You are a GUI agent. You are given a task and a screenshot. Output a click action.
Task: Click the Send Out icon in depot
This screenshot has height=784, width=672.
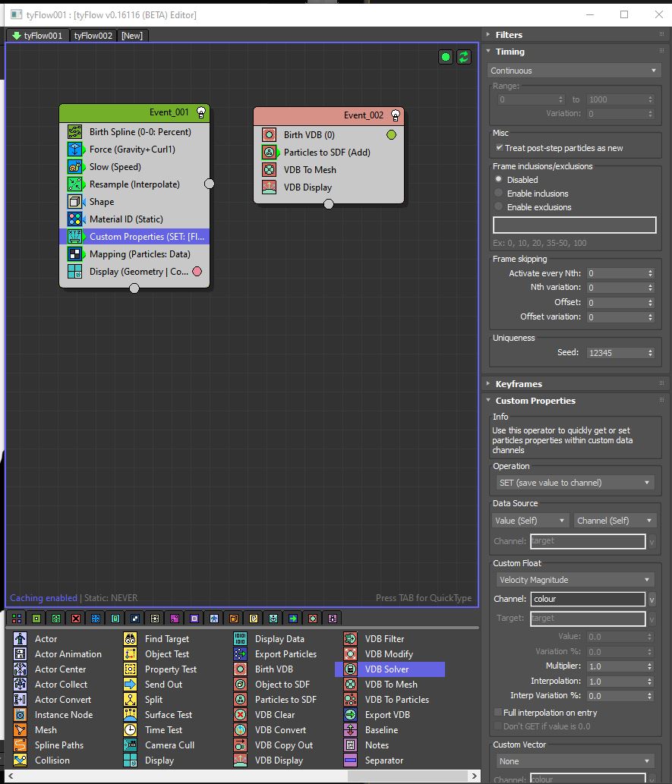pyautogui.click(x=130, y=685)
